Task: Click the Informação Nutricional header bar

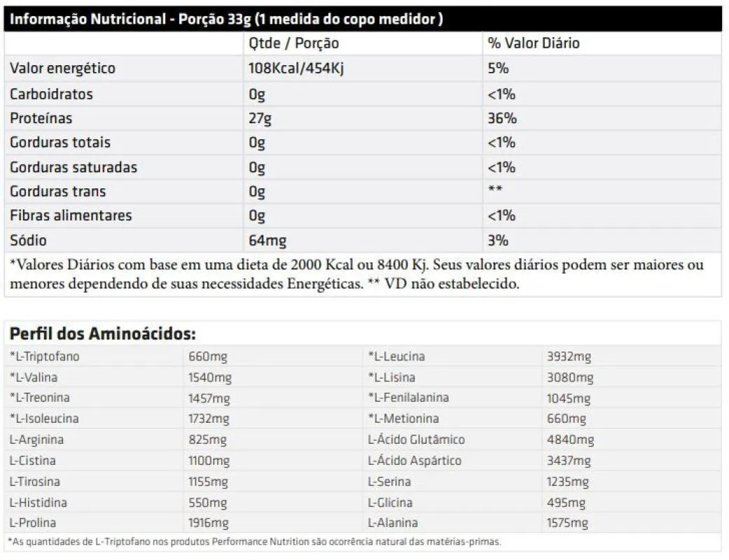Action: click(363, 19)
